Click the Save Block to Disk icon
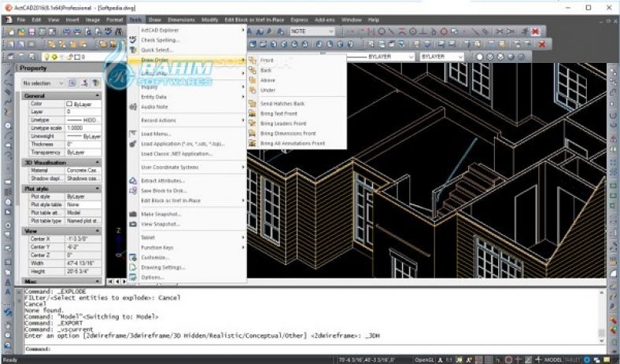This screenshot has width=620, height=364. pyautogui.click(x=133, y=190)
